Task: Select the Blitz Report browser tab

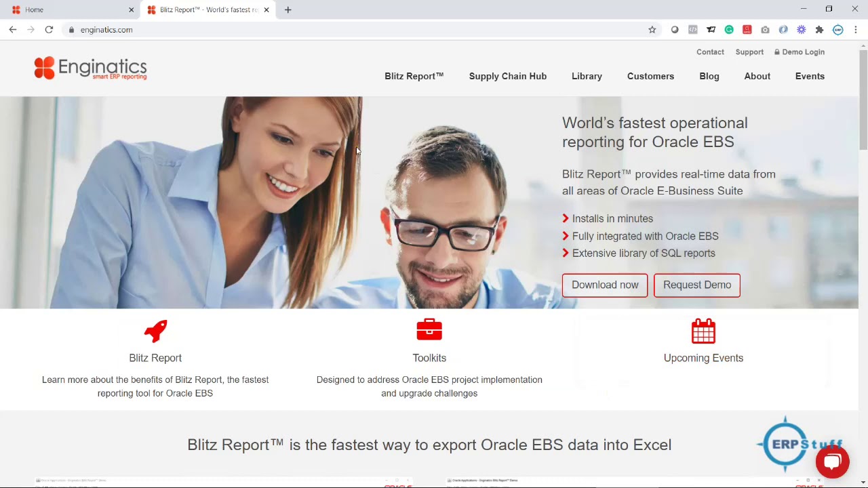Action: point(208,9)
